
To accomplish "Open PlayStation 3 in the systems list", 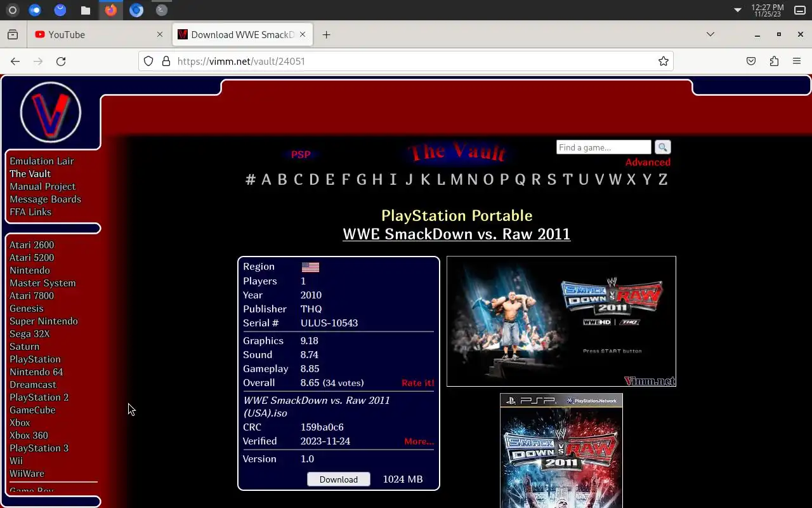I will click(x=39, y=448).
